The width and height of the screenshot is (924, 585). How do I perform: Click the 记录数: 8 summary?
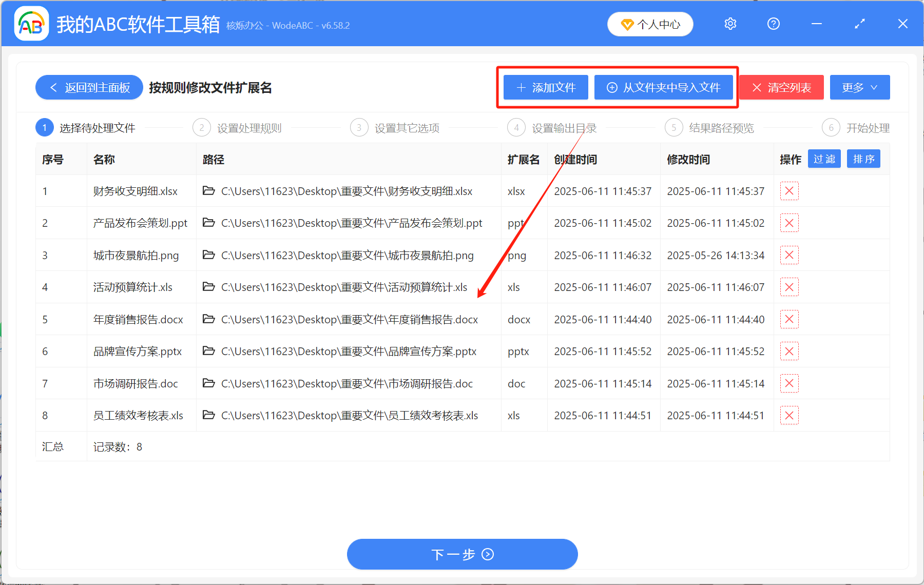[x=118, y=447]
